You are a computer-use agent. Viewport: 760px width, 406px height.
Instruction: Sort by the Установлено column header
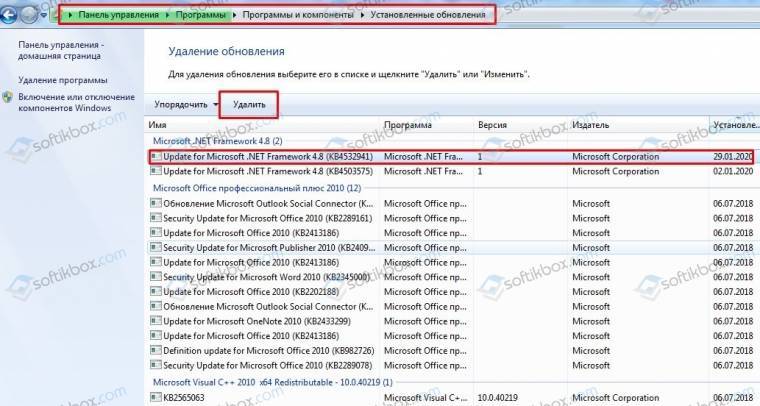coord(735,125)
